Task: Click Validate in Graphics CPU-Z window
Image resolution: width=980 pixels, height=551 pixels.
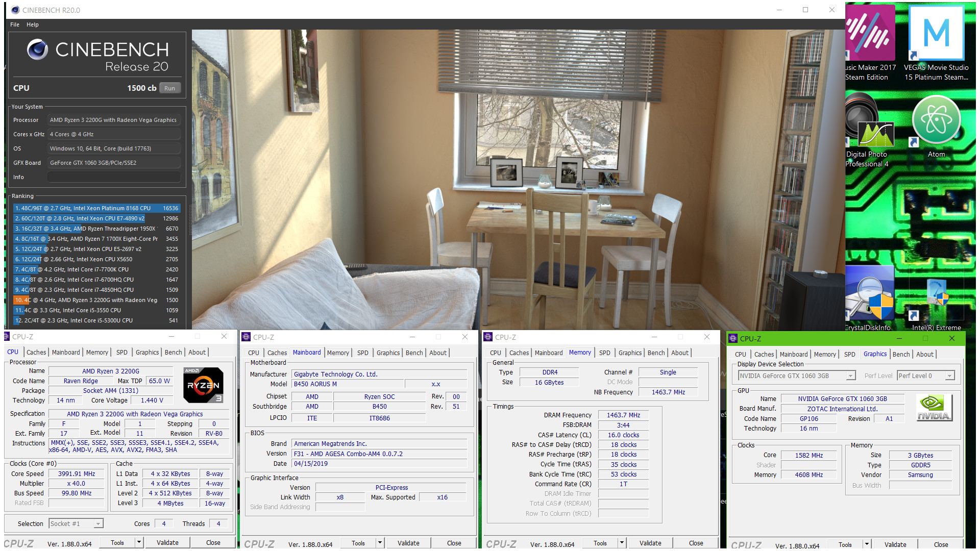Action: click(895, 544)
